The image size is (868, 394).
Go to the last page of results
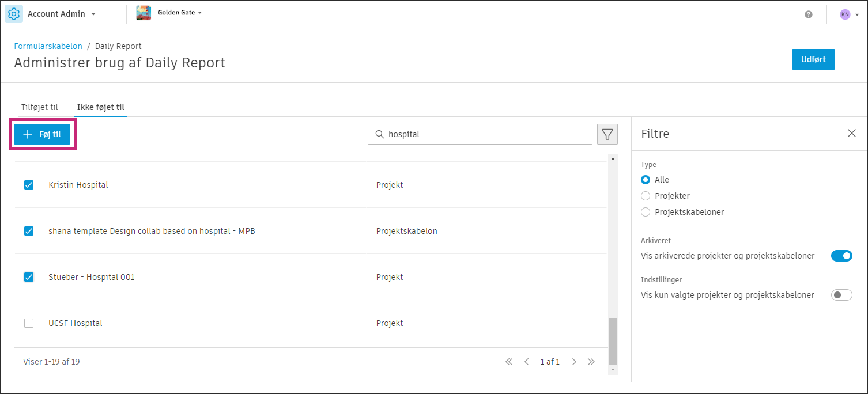coord(591,362)
